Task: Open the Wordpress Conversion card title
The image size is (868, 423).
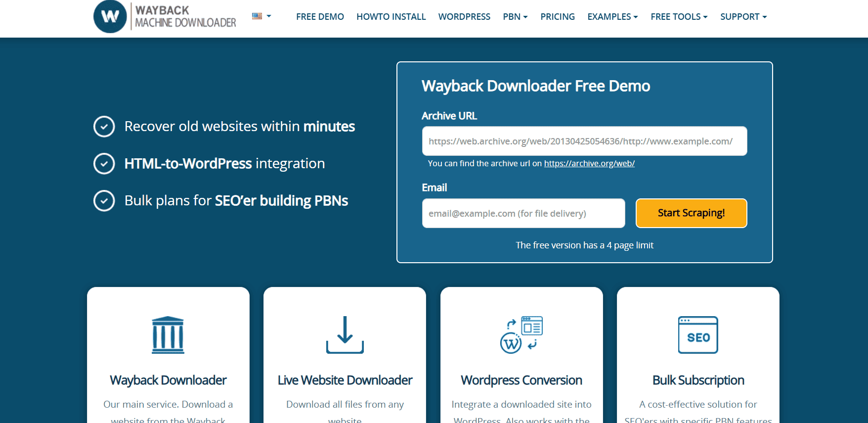Action: 521,380
